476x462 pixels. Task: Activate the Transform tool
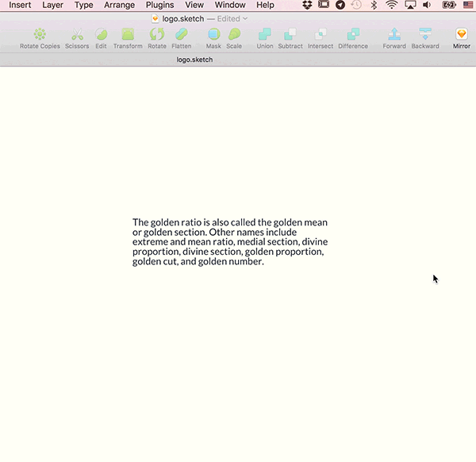click(128, 34)
